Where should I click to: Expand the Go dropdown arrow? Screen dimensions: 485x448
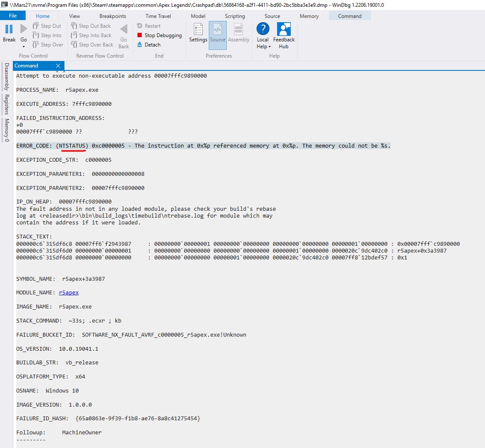tap(23, 47)
